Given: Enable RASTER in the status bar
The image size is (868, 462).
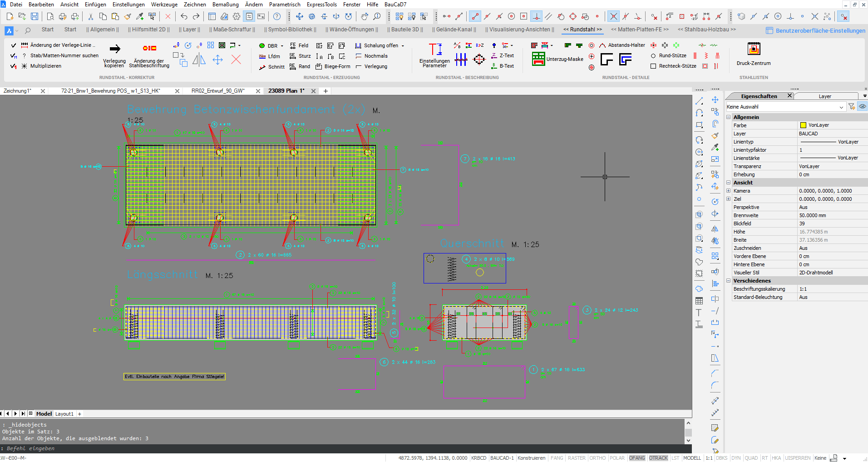Looking at the screenshot, I should [577, 458].
